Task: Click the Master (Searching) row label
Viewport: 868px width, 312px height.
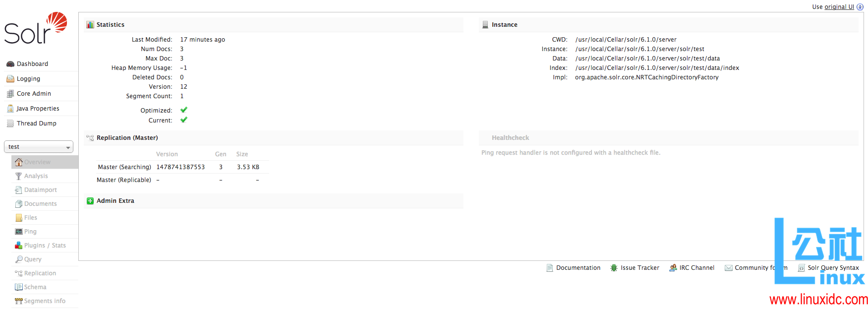Action: [x=124, y=167]
